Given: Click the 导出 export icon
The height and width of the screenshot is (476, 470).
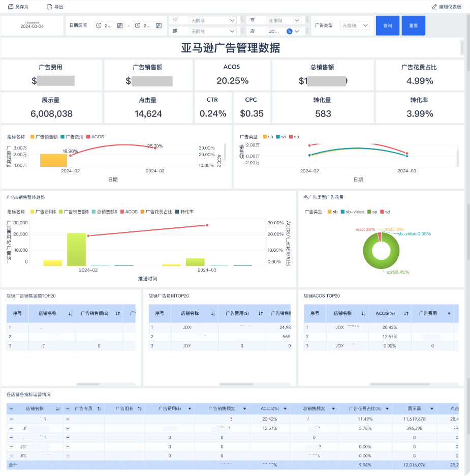Looking at the screenshot, I should click(49, 7).
